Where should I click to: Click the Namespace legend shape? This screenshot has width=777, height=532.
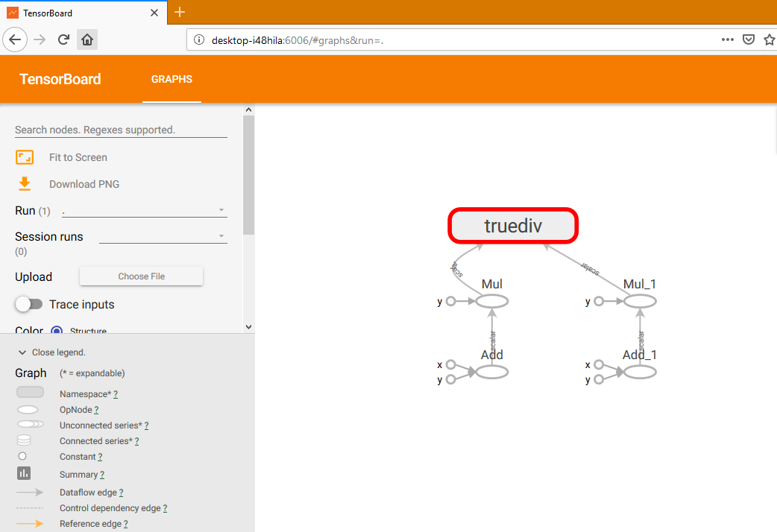coord(31,393)
